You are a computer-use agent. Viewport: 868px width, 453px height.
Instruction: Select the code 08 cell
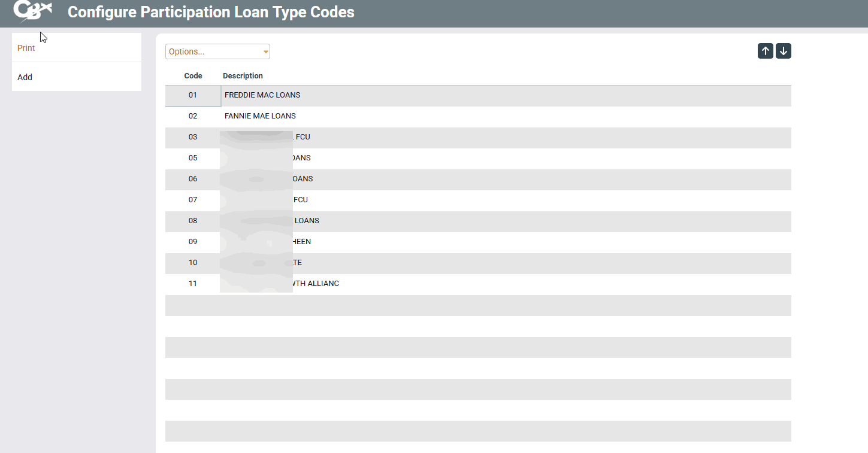193,221
